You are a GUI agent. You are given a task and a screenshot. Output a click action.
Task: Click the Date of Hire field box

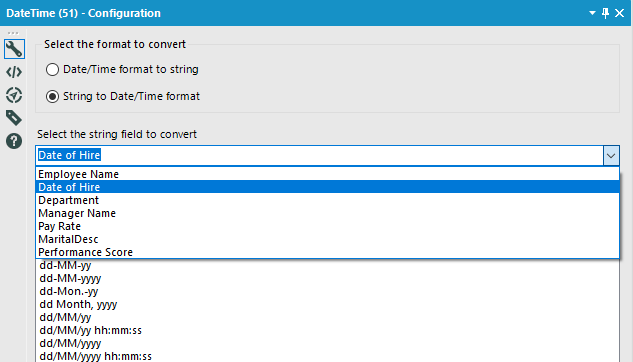pos(319,155)
